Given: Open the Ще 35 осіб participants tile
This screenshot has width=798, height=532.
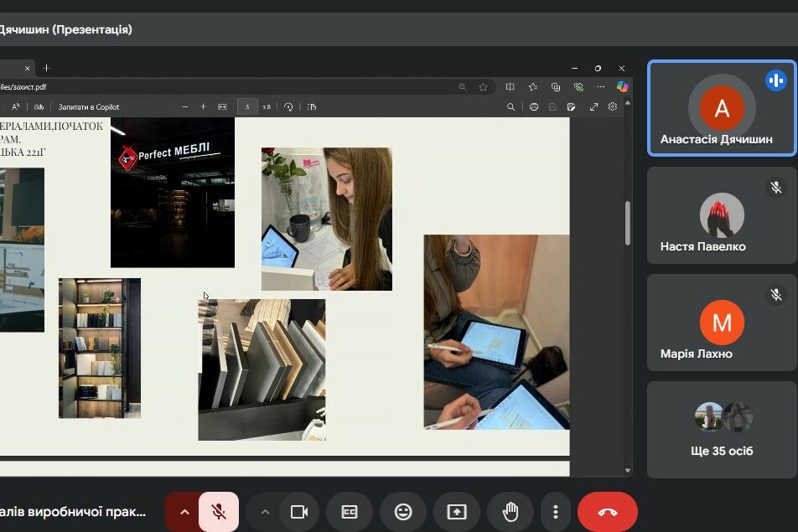Looking at the screenshot, I should 722,430.
